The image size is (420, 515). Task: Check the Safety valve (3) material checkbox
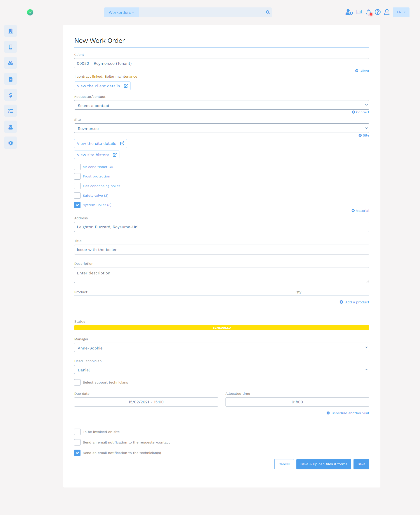click(x=77, y=195)
